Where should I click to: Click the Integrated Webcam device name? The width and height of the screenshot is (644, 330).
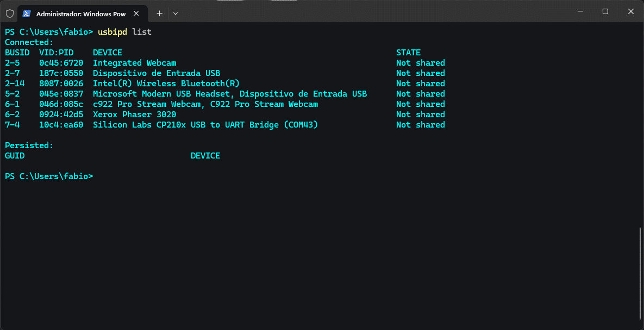[134, 62]
